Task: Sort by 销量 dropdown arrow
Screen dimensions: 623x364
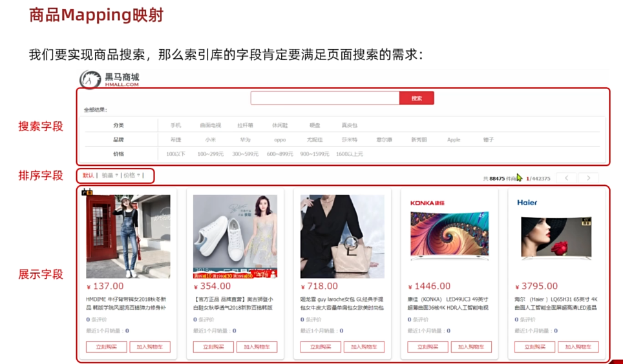Action: tap(116, 176)
